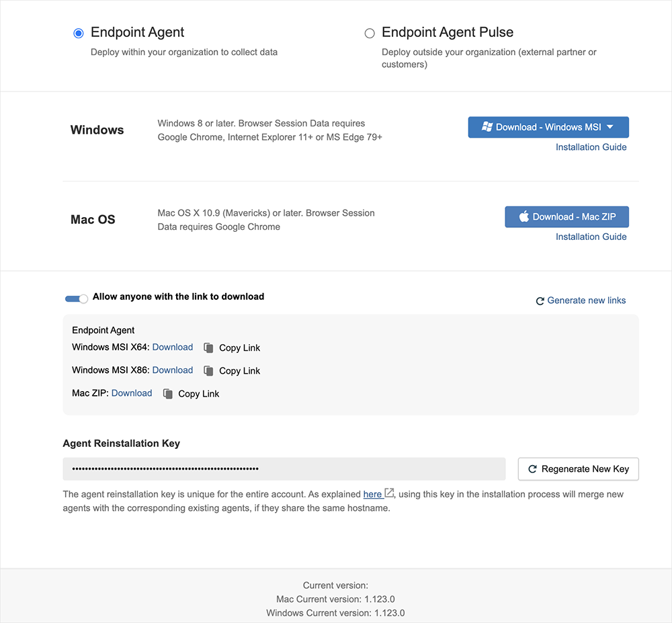Click the Agent Reinstallation Key field
Viewport: 672px width, 623px height.
click(284, 469)
